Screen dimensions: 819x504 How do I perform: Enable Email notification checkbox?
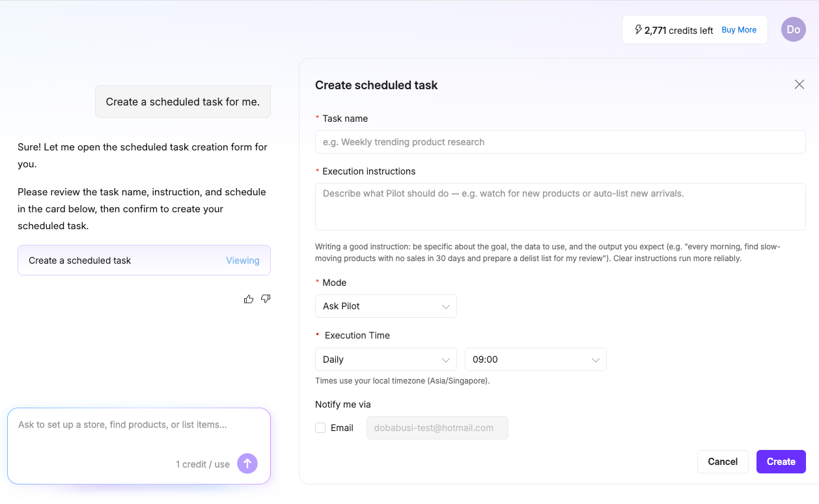coord(320,428)
